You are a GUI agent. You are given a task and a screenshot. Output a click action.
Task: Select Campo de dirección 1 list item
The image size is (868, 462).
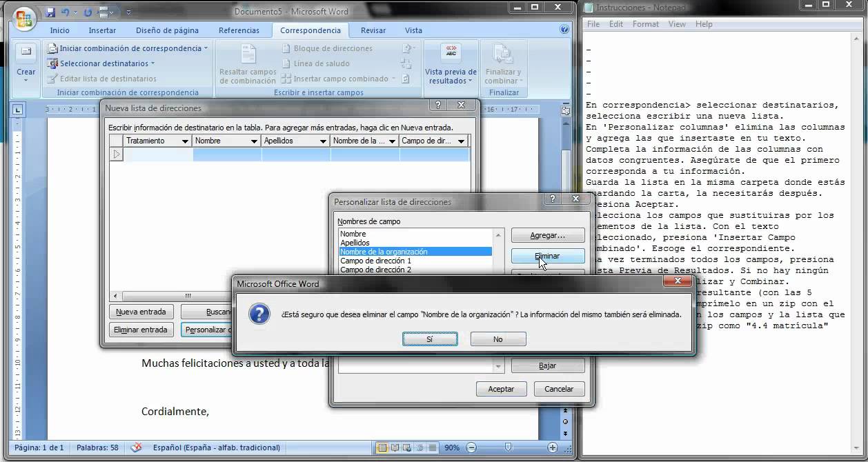(415, 261)
